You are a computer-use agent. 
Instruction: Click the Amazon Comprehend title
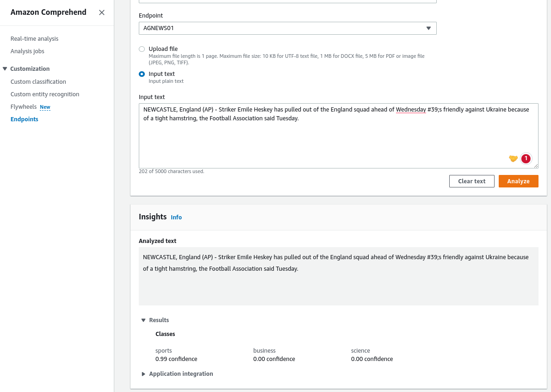tap(49, 12)
